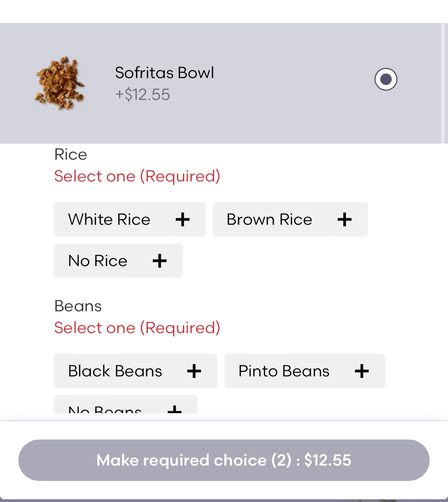This screenshot has width=448, height=502.
Task: Click the Sofritas Bowl title text
Action: click(165, 73)
